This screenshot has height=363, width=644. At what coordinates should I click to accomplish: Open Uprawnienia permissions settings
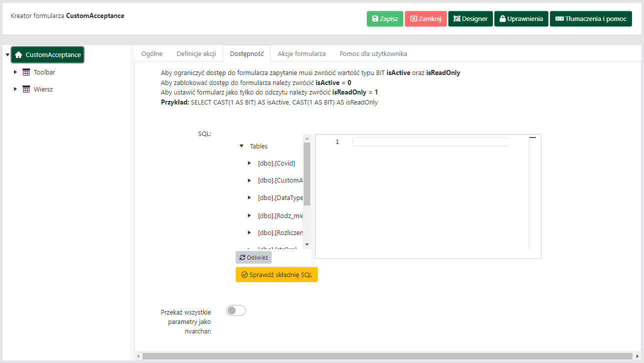coord(521,19)
